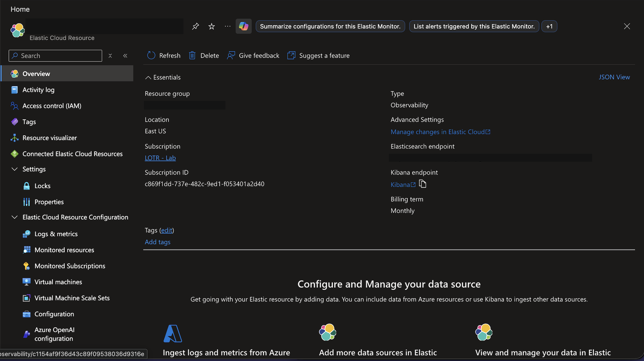Collapse the left navigation pane
644x361 pixels.
point(125,56)
